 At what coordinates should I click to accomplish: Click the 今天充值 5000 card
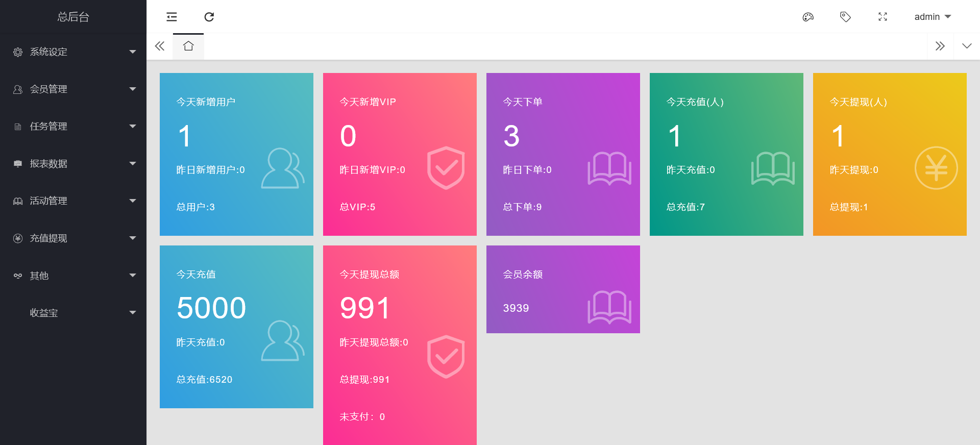236,327
